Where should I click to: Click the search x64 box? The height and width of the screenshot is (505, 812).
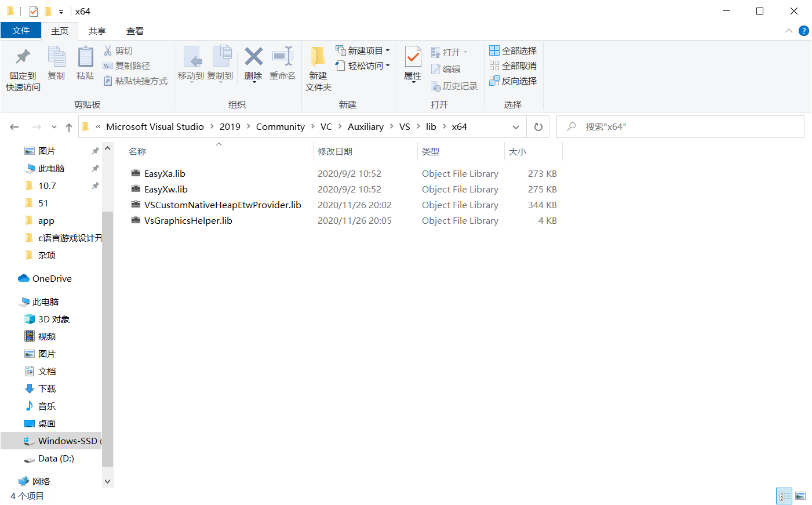click(680, 127)
